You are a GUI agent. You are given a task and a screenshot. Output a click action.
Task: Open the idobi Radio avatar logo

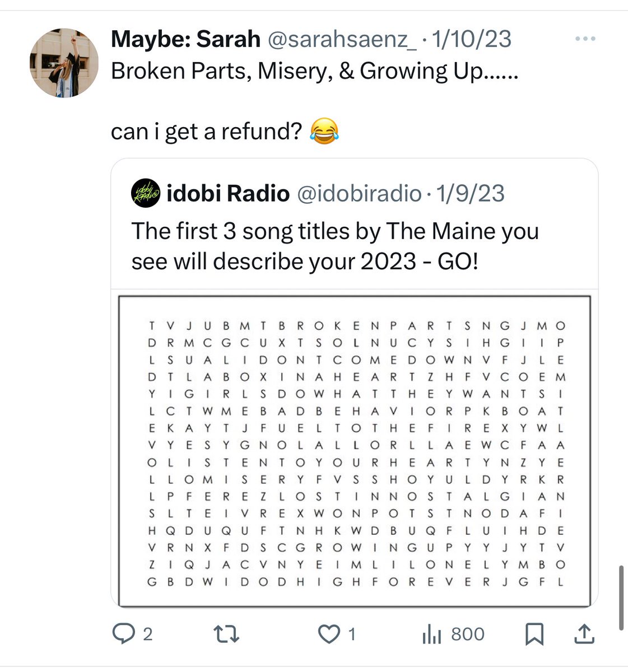click(146, 194)
